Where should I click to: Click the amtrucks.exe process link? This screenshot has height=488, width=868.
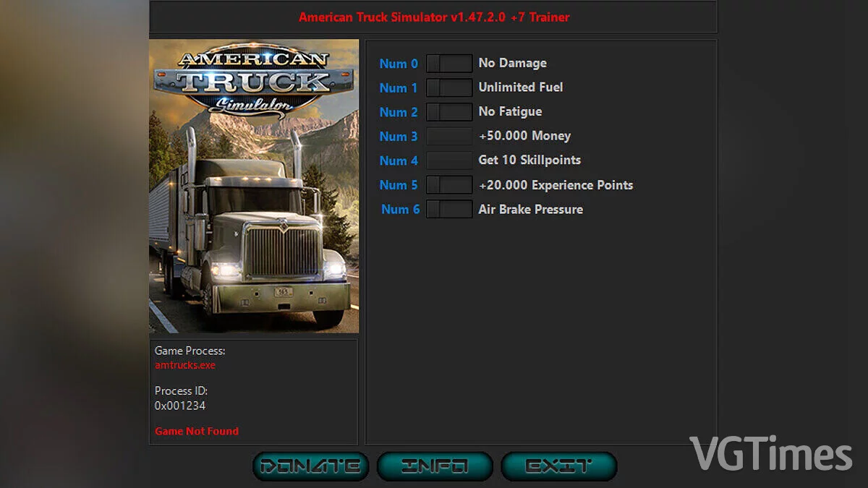pyautogui.click(x=184, y=365)
